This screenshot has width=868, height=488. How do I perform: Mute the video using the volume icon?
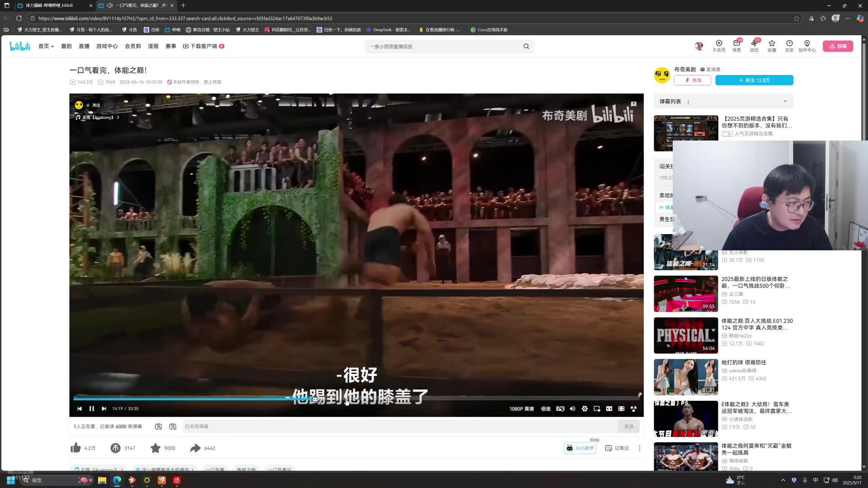[x=572, y=408]
